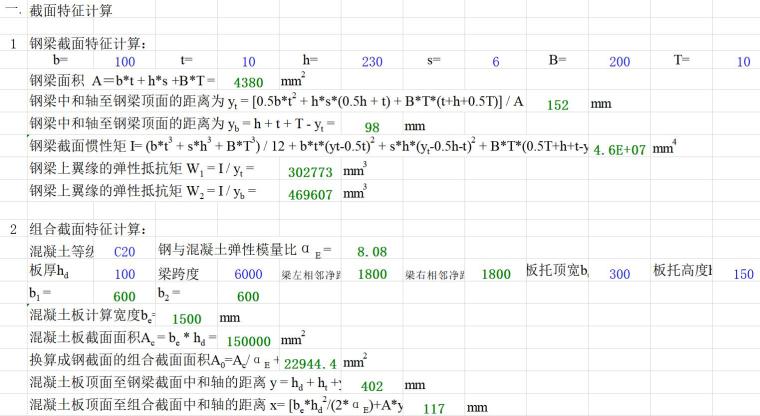Screen dimensions: 760x416
Task: Select the concrete grade cell C20
Action: coord(124,252)
